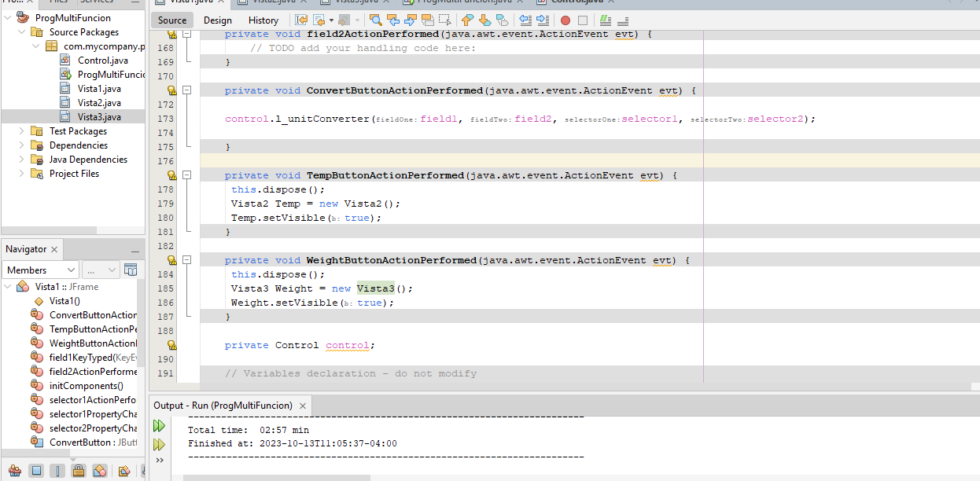Click the Back navigation icon in editor toolbar
The height and width of the screenshot is (481, 980).
[x=319, y=20]
